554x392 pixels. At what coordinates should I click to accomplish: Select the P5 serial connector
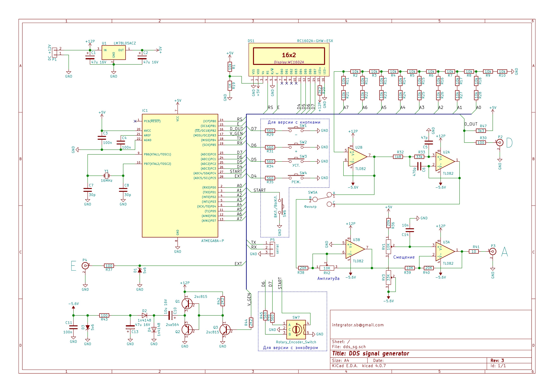(x=272, y=249)
